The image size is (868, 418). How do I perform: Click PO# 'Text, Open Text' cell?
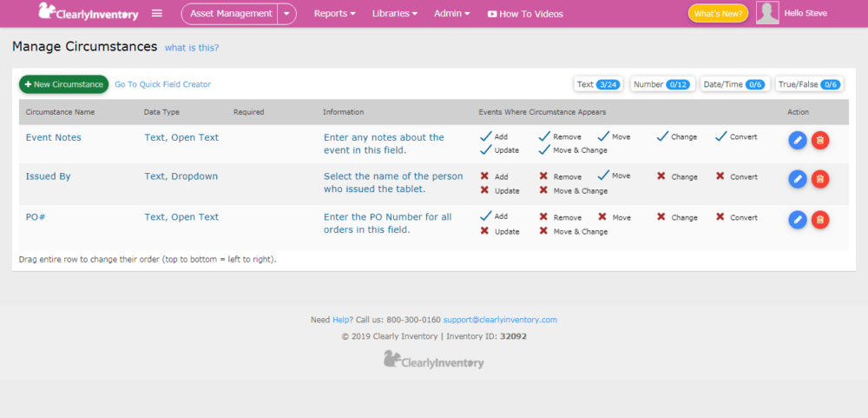(x=181, y=217)
